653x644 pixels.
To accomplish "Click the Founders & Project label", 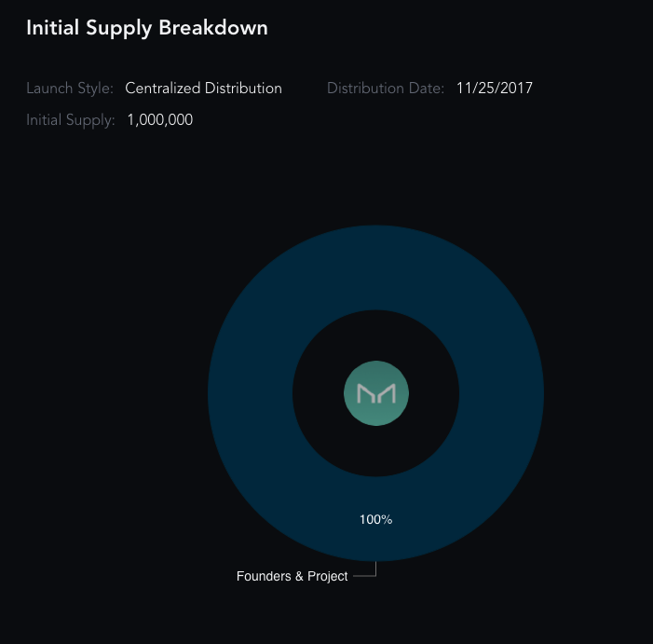I will tap(292, 576).
